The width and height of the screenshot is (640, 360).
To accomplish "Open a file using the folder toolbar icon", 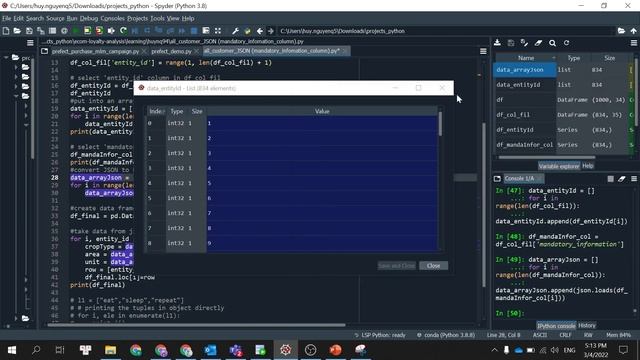I will coord(17,31).
